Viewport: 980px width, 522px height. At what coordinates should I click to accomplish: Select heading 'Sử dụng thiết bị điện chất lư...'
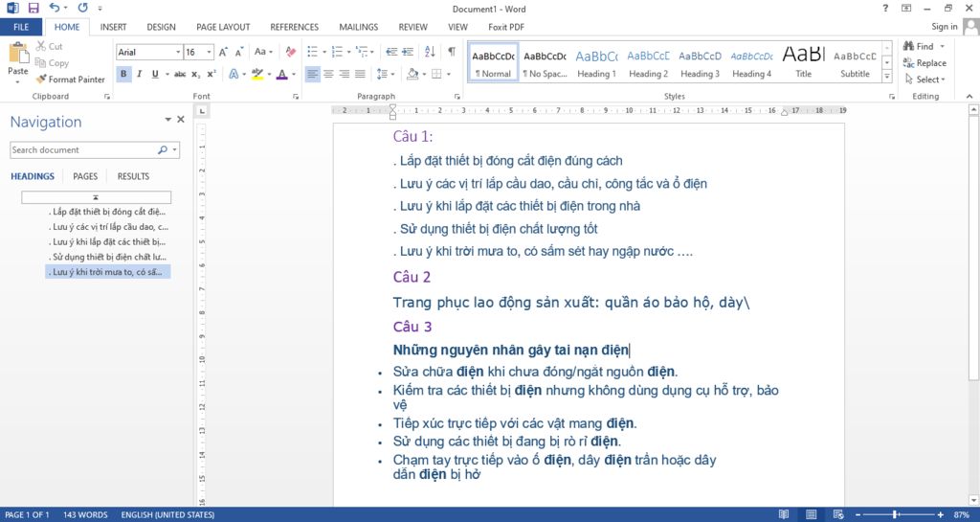[x=109, y=257]
